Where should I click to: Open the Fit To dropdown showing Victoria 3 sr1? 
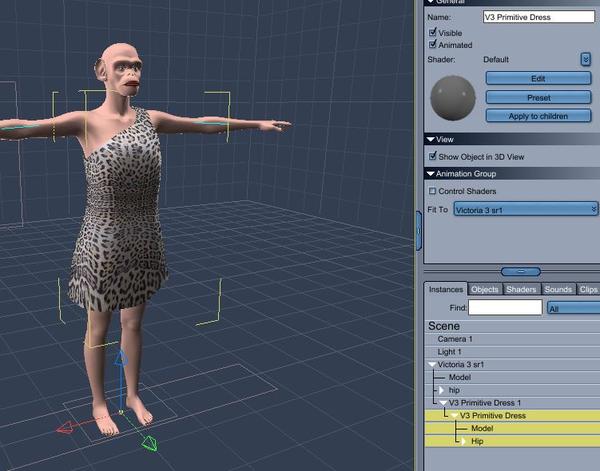click(526, 210)
